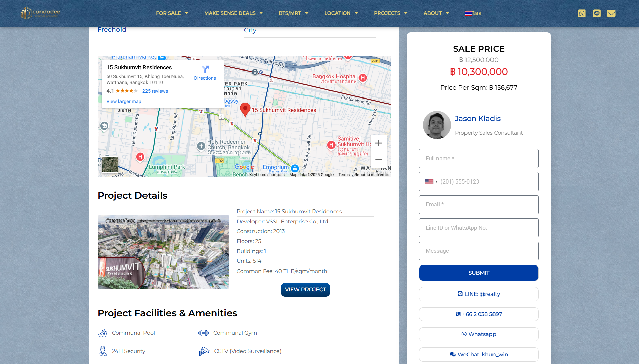Click the Freehold link
The height and width of the screenshot is (364, 639).
pos(112,30)
